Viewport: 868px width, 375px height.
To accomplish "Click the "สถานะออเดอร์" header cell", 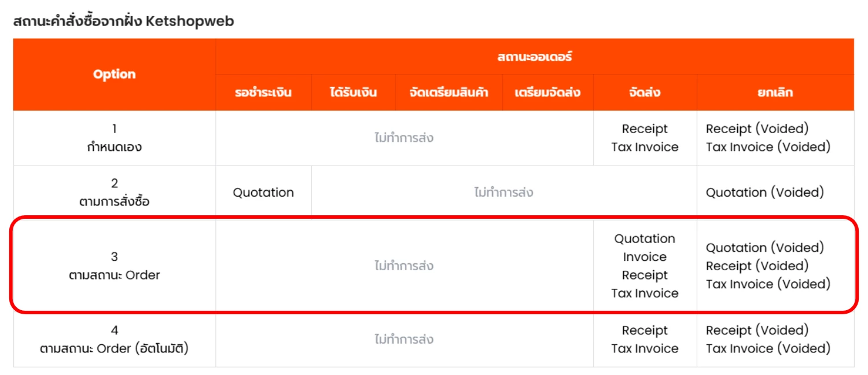I will (x=534, y=57).
